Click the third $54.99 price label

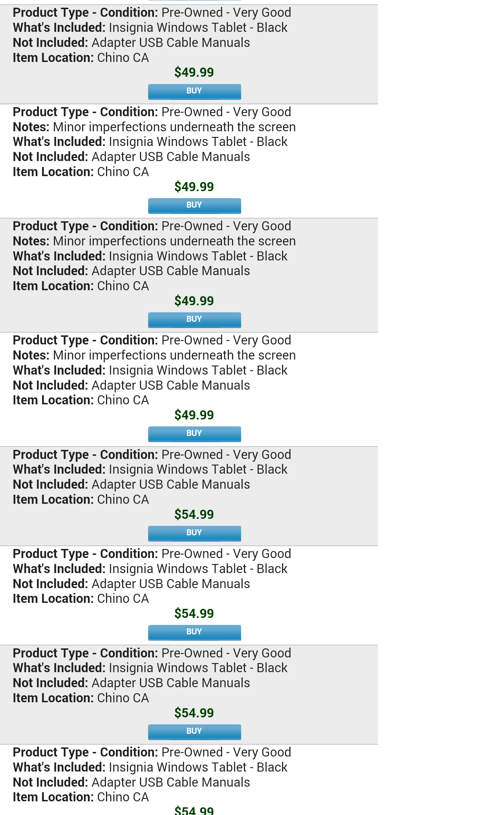(194, 713)
